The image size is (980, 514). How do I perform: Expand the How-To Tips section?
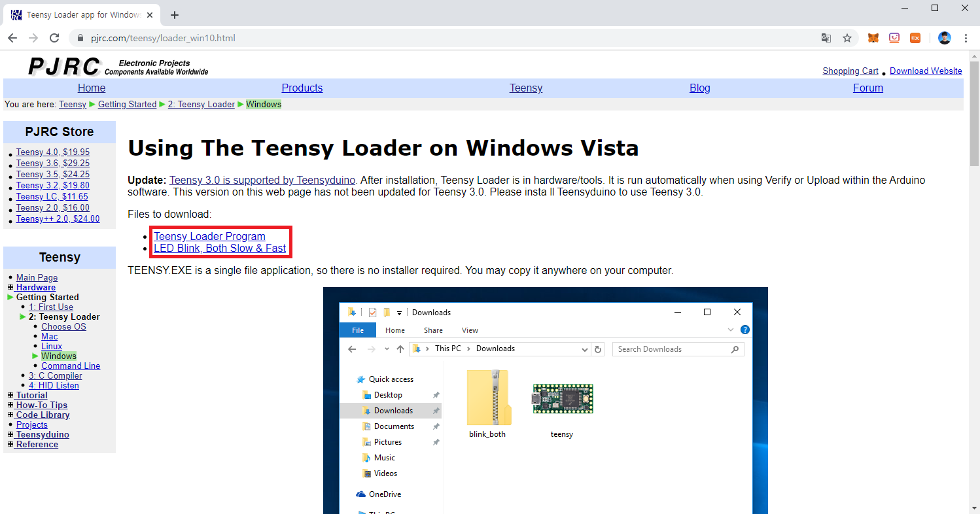[10, 405]
